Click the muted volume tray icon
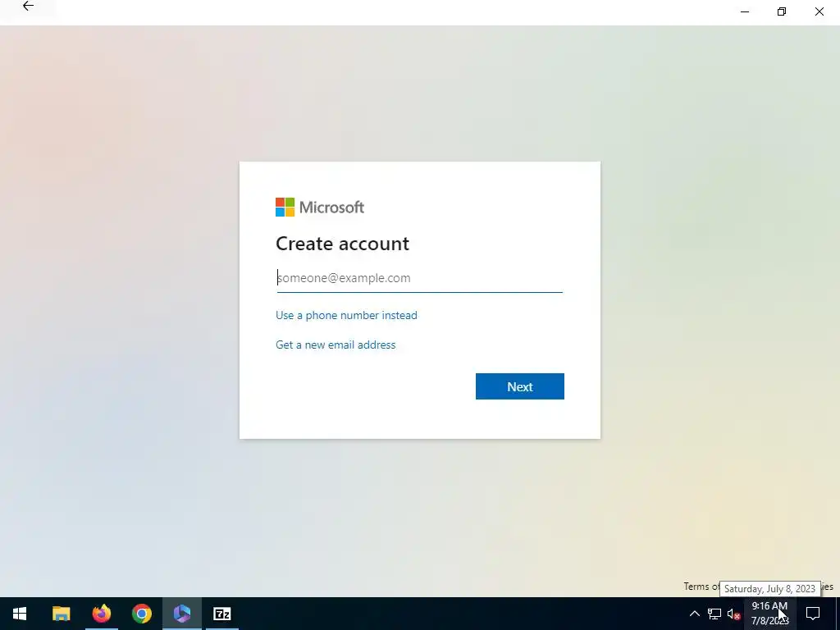 733,614
